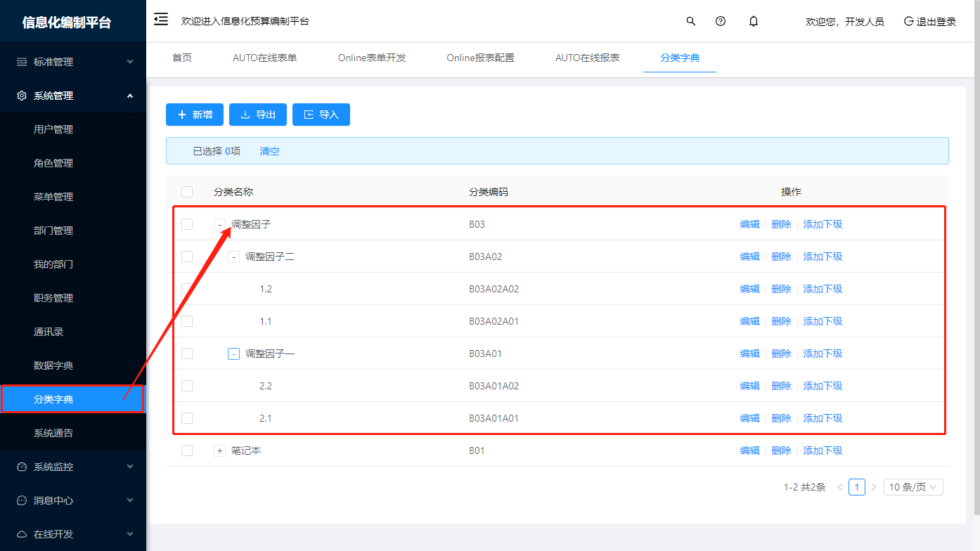The image size is (980, 551).
Task: Click the 系统管理 gear icon in sidebar
Action: [x=21, y=95]
